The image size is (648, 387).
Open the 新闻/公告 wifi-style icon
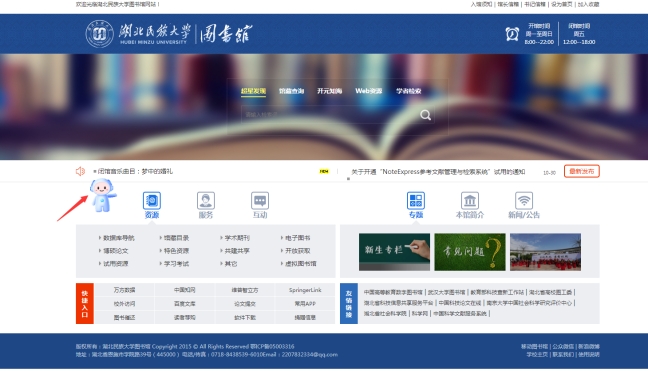pyautogui.click(x=524, y=201)
